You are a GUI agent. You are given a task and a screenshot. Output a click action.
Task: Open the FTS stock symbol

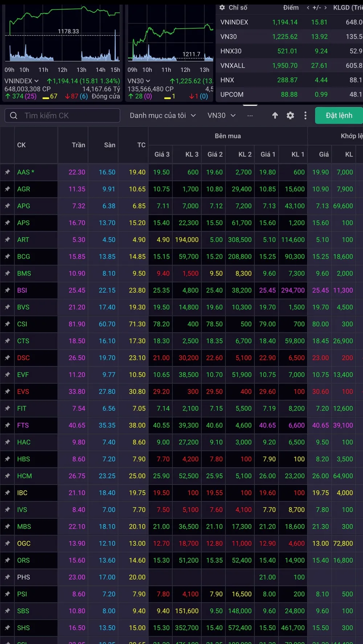point(23,425)
